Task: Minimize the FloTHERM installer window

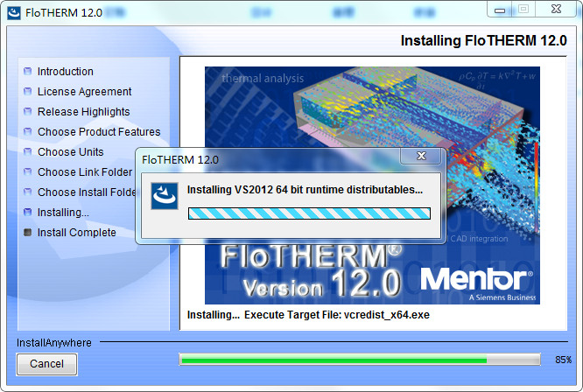Action: 499,10
